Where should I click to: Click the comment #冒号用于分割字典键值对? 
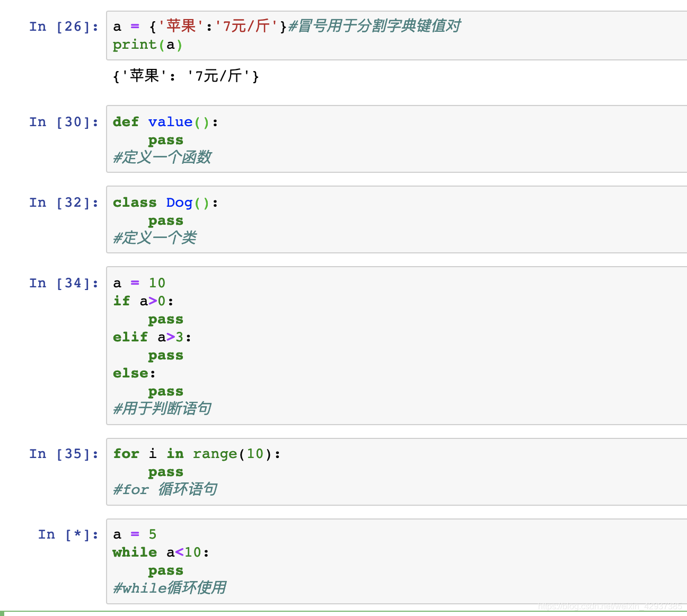tap(374, 26)
